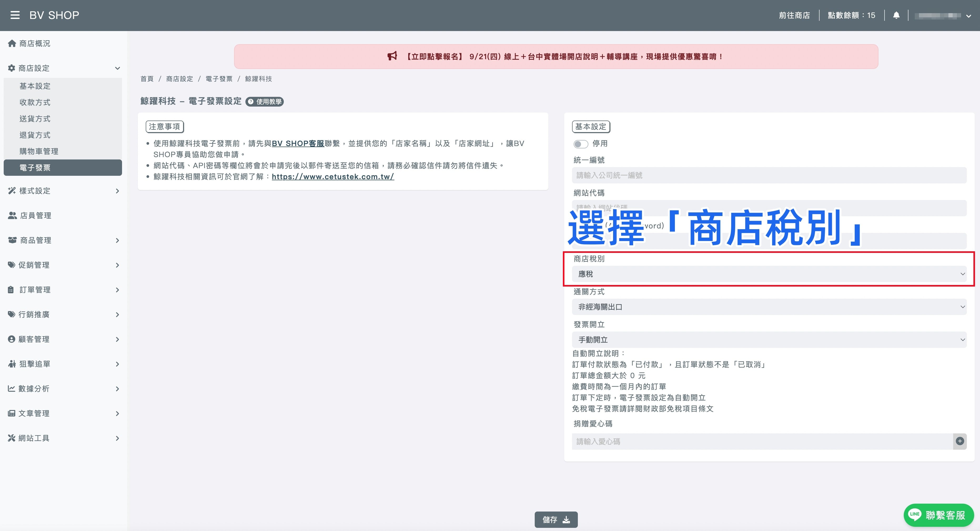Image resolution: width=980 pixels, height=531 pixels.
Task: Click the BV SHOP客服 link
Action: [298, 143]
